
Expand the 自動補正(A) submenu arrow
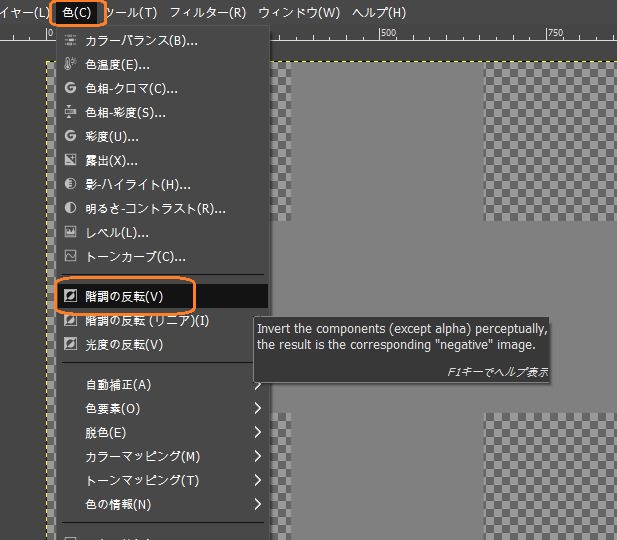click(257, 385)
